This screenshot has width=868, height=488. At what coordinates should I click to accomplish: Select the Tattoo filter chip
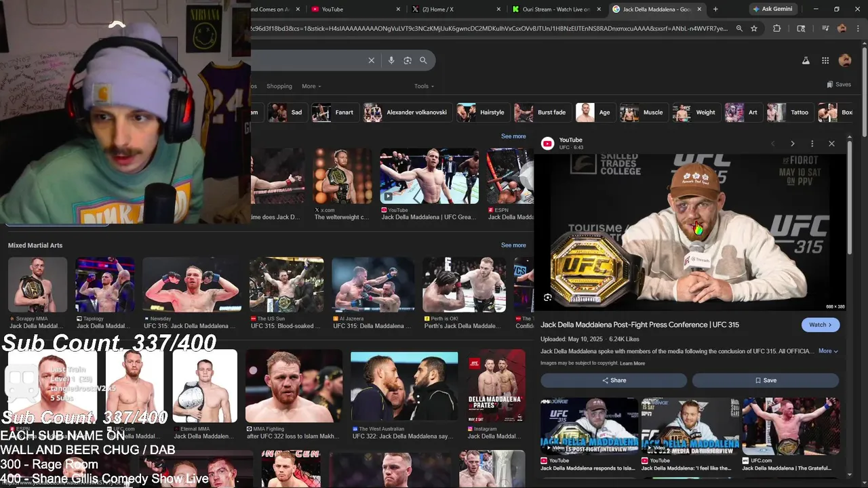click(789, 113)
